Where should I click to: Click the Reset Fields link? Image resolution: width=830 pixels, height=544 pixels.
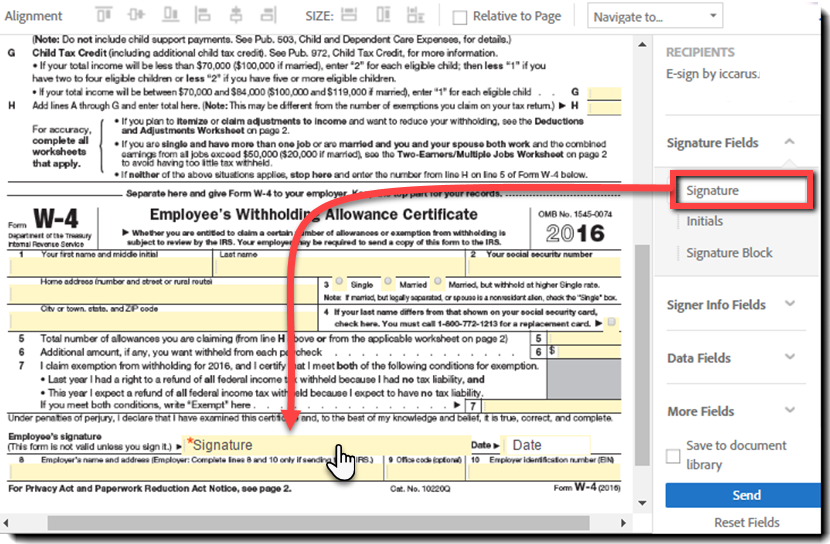point(746,523)
